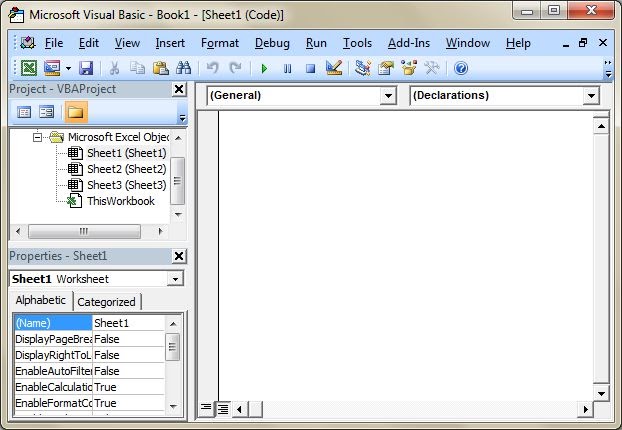The image size is (622, 430).
Task: Toggle Folders view in Project pane
Action: [x=76, y=112]
